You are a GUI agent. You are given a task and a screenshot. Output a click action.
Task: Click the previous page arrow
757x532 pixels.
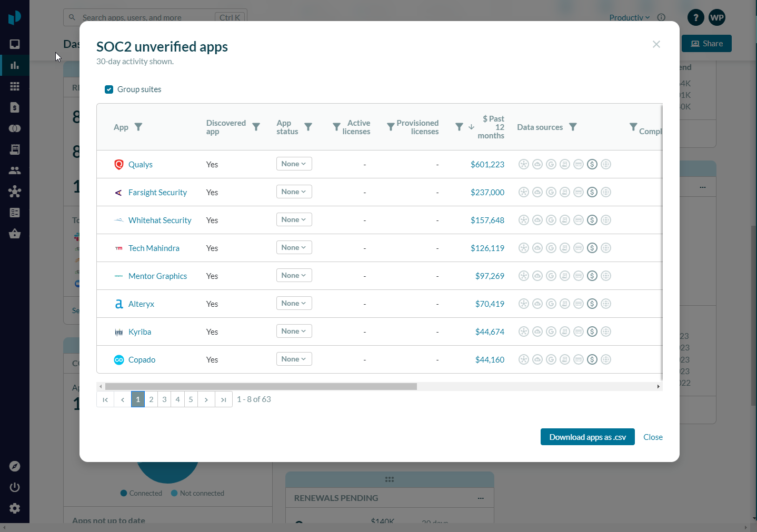coord(123,399)
